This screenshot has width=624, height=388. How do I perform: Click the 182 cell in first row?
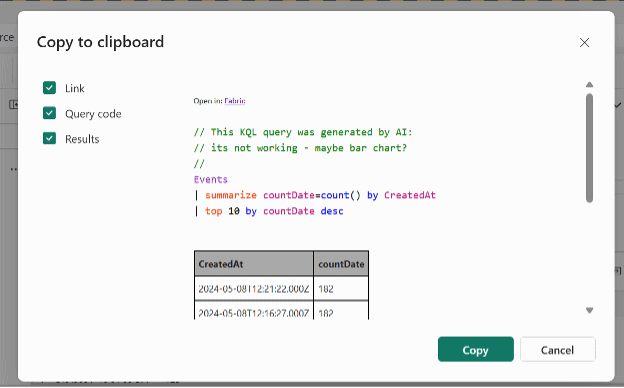341,289
